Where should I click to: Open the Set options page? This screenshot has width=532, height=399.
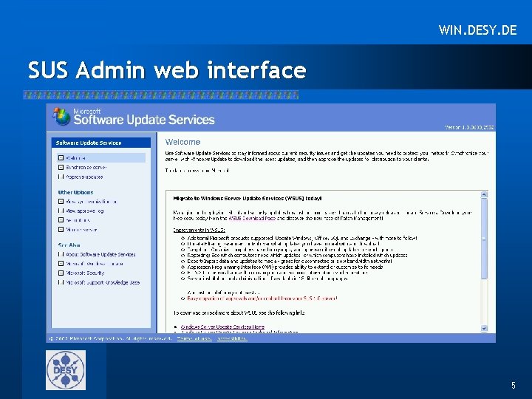coord(78,220)
